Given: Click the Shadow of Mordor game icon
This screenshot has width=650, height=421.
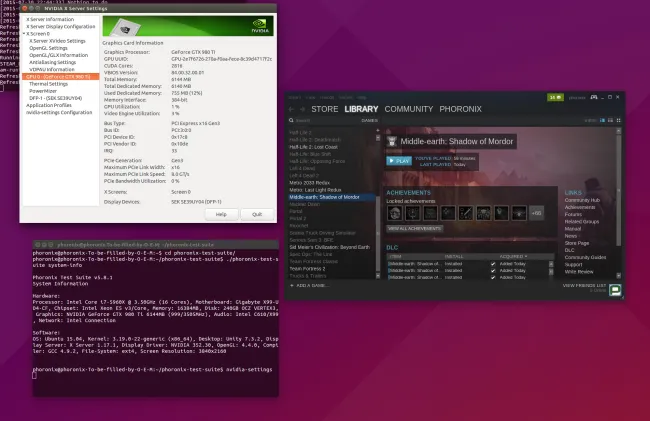Looking at the screenshot, I should tap(392, 141).
